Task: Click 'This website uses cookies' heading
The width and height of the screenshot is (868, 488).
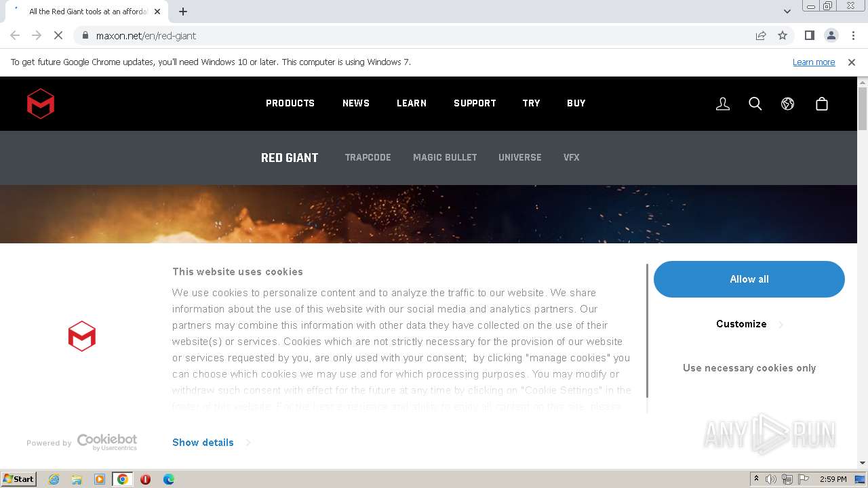Action: [x=237, y=272]
